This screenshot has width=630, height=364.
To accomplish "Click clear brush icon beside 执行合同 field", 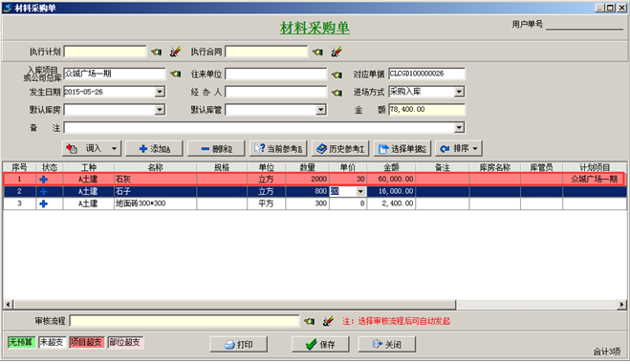I will click(337, 52).
